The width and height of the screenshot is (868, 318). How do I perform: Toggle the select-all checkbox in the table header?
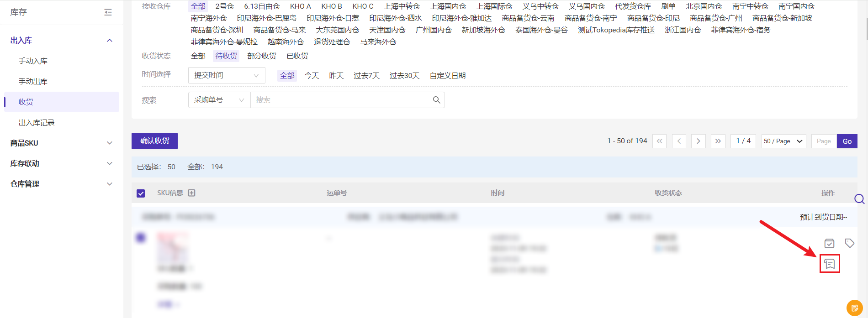tap(141, 193)
